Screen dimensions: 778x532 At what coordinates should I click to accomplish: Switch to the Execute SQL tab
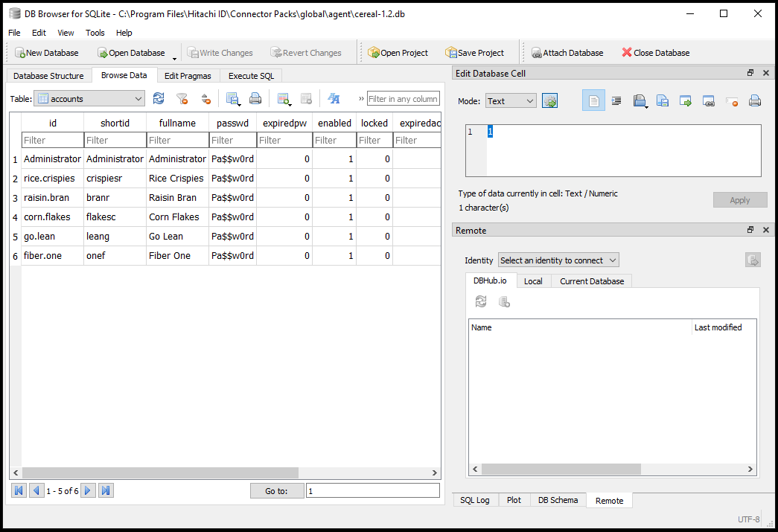pos(251,76)
